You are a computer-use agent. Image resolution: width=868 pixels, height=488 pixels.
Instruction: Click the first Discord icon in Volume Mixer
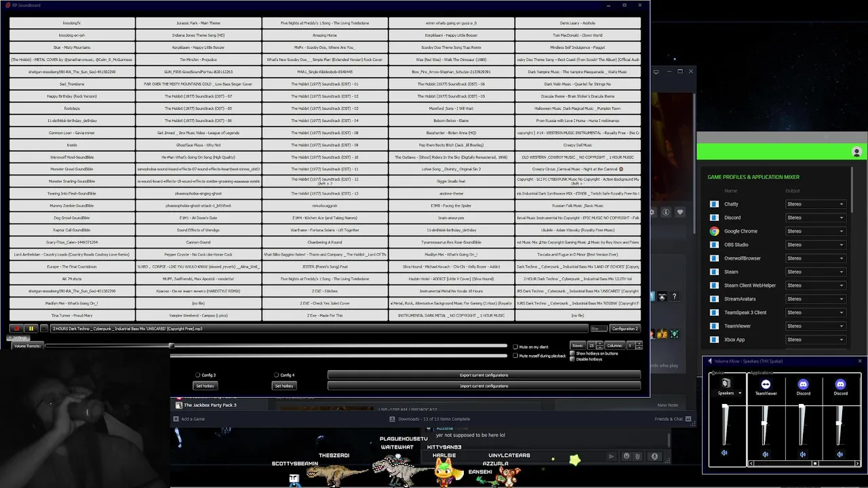tap(803, 384)
